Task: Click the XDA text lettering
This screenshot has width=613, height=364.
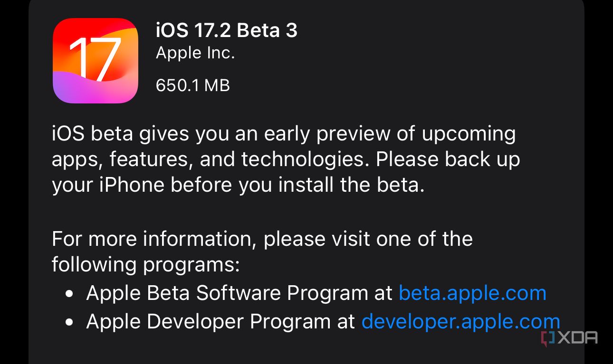Action: click(x=577, y=338)
